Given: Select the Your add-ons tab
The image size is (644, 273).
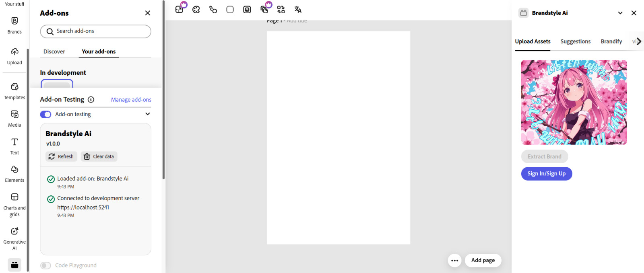Looking at the screenshot, I should pyautogui.click(x=99, y=51).
